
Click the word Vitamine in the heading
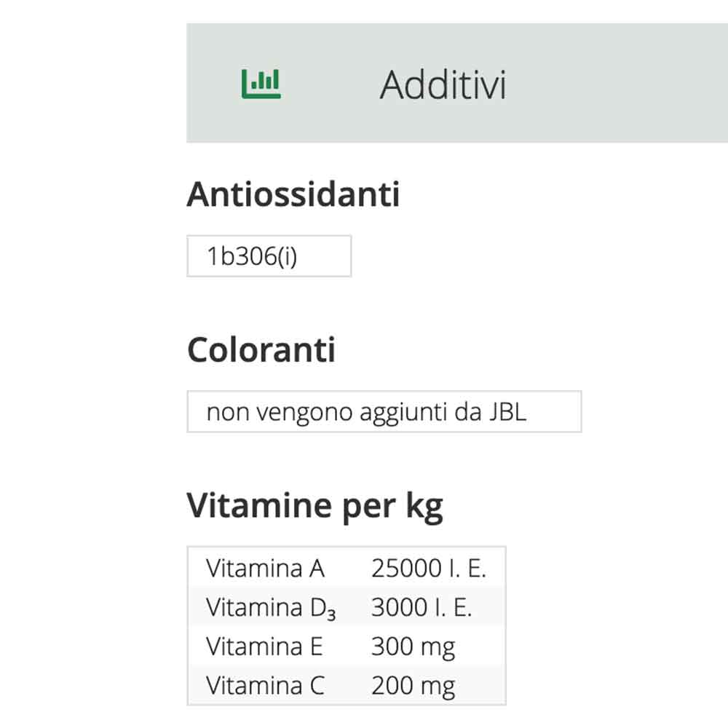pyautogui.click(x=259, y=505)
